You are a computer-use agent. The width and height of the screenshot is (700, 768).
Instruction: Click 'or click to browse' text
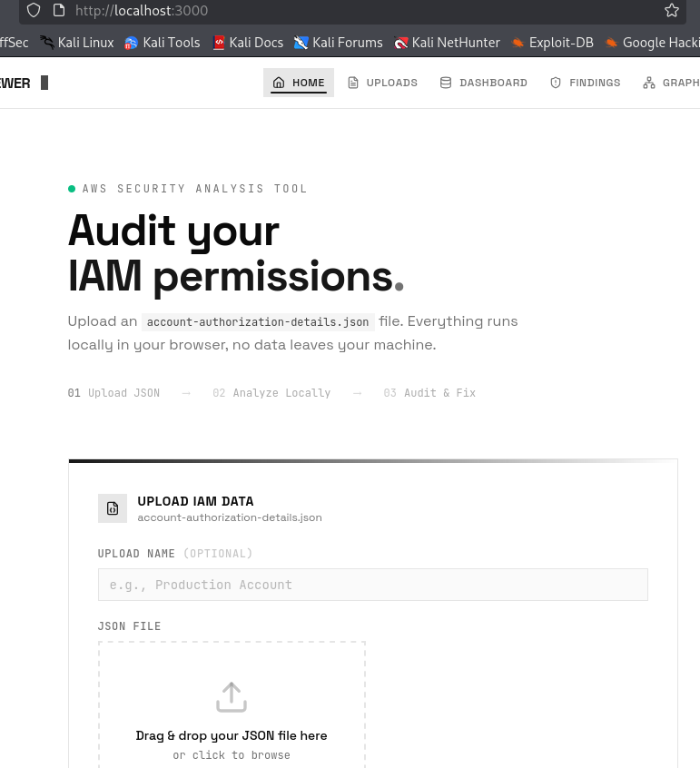[232, 755]
